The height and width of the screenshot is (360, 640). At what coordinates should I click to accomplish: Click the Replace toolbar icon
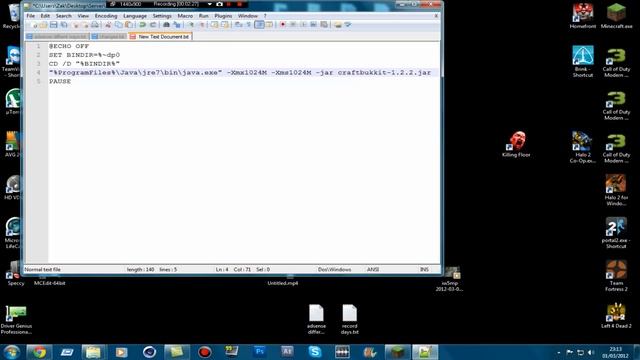click(176, 25)
